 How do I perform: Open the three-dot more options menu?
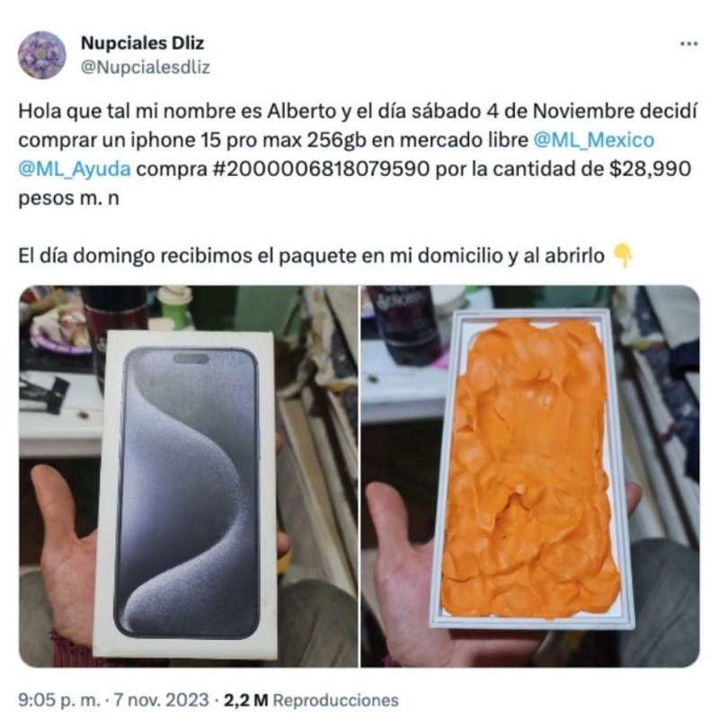click(x=688, y=44)
